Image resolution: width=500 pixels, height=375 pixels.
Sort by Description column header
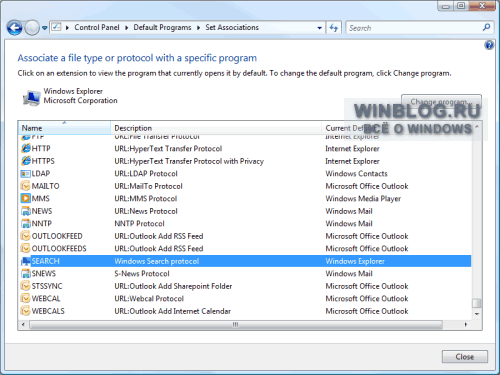click(216, 128)
